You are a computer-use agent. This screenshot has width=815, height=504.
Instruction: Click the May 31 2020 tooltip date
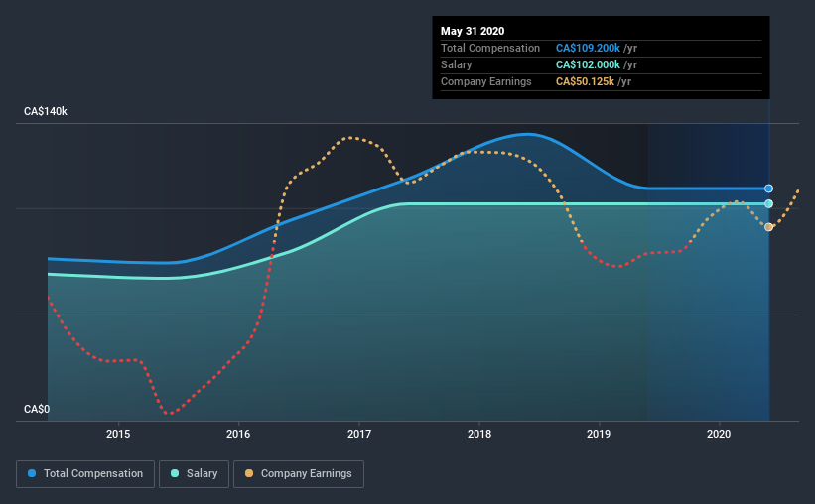pyautogui.click(x=473, y=31)
